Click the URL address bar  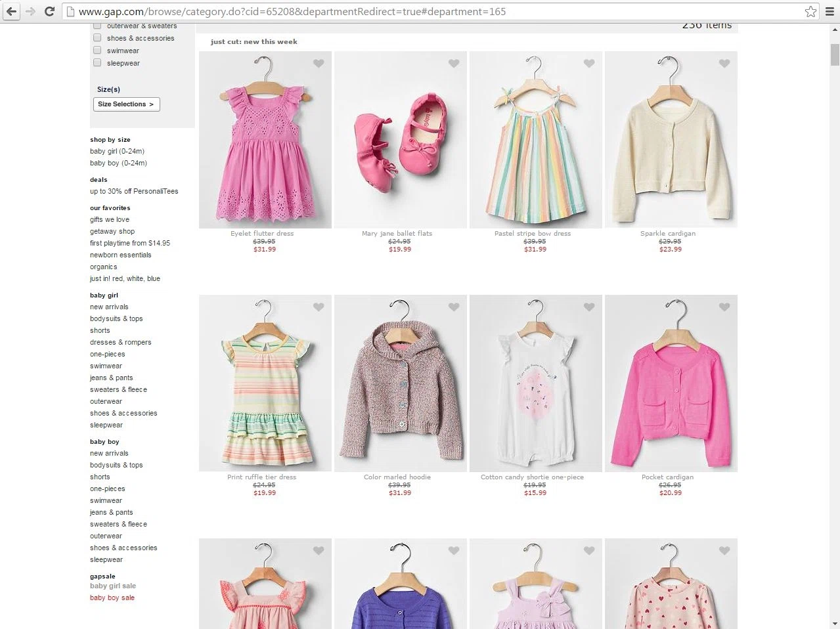click(x=427, y=11)
